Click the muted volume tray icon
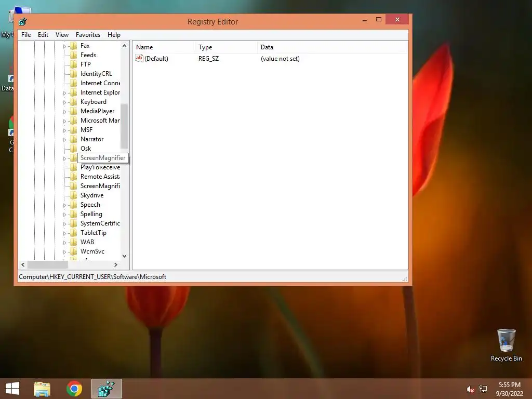This screenshot has height=399, width=532. pyautogui.click(x=470, y=389)
